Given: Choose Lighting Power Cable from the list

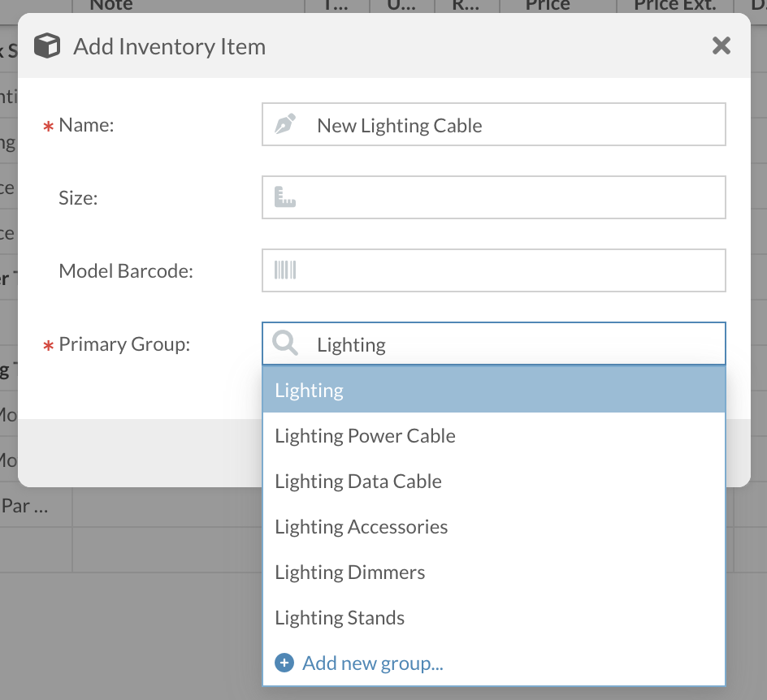Looking at the screenshot, I should (365, 436).
